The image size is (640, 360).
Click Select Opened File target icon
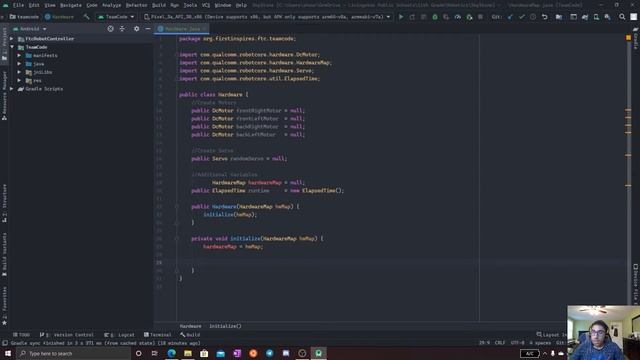pyautogui.click(x=111, y=29)
